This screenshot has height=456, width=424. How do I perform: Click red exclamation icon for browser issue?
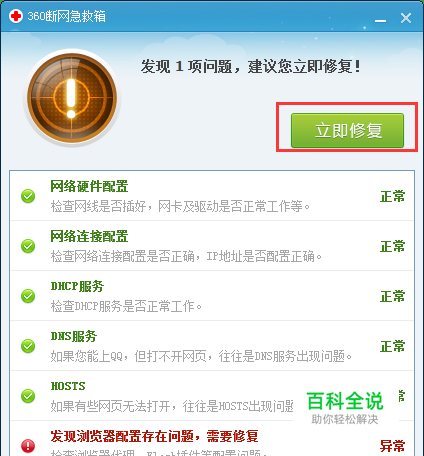pyautogui.click(x=28, y=446)
